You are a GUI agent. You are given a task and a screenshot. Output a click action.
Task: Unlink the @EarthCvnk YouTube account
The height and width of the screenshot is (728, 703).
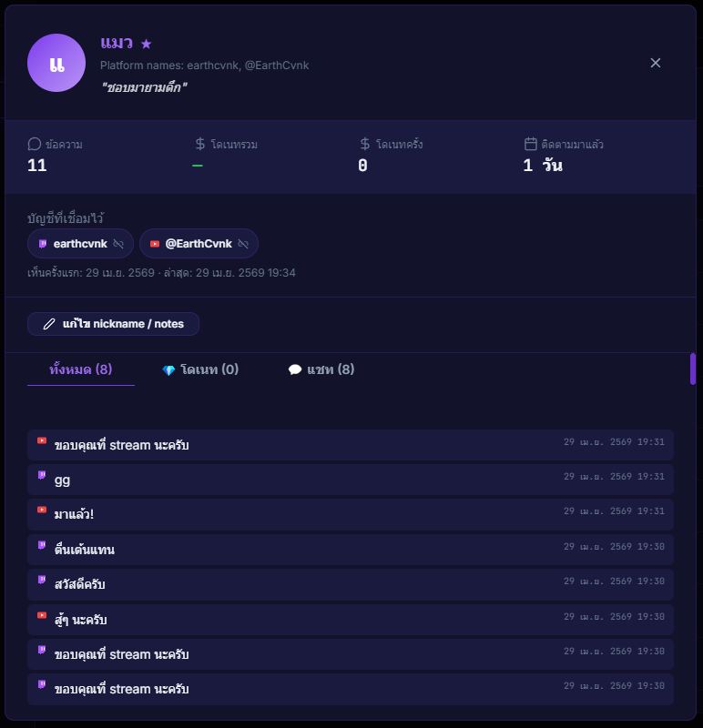pos(245,243)
